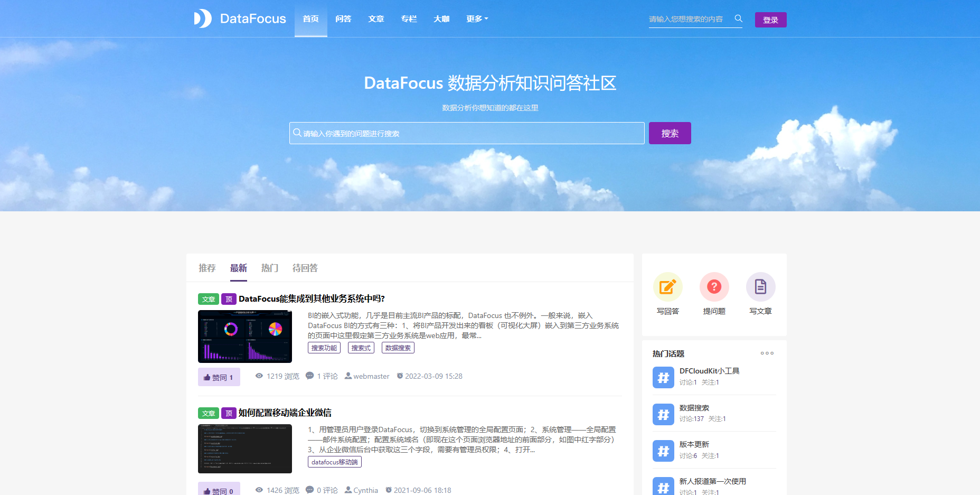
Task: Click the purple 搜索 button
Action: click(x=670, y=133)
